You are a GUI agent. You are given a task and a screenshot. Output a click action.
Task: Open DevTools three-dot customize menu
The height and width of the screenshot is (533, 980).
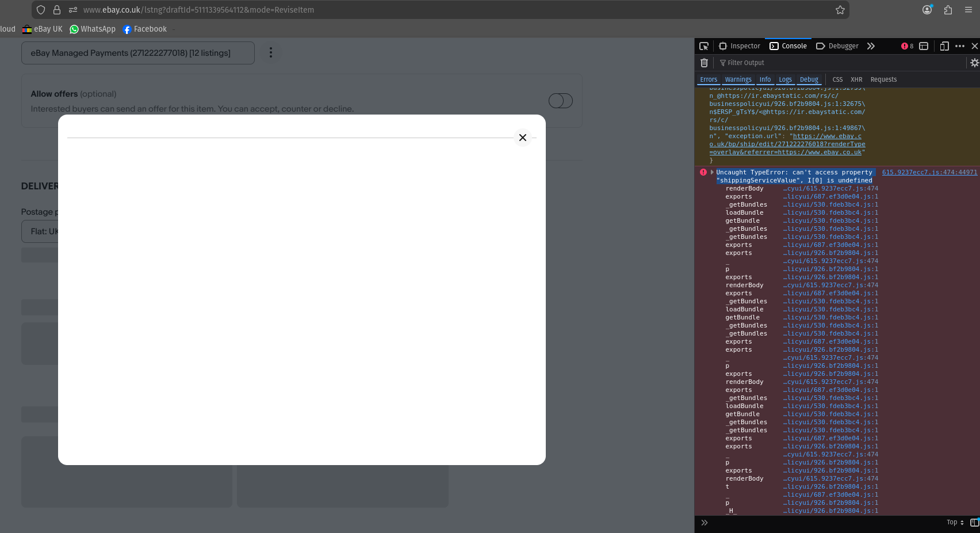tap(959, 46)
